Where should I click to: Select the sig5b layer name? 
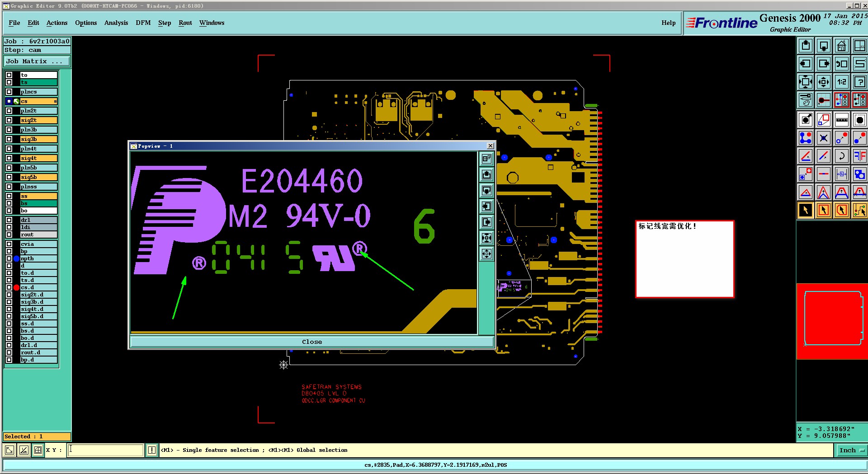pyautogui.click(x=38, y=177)
